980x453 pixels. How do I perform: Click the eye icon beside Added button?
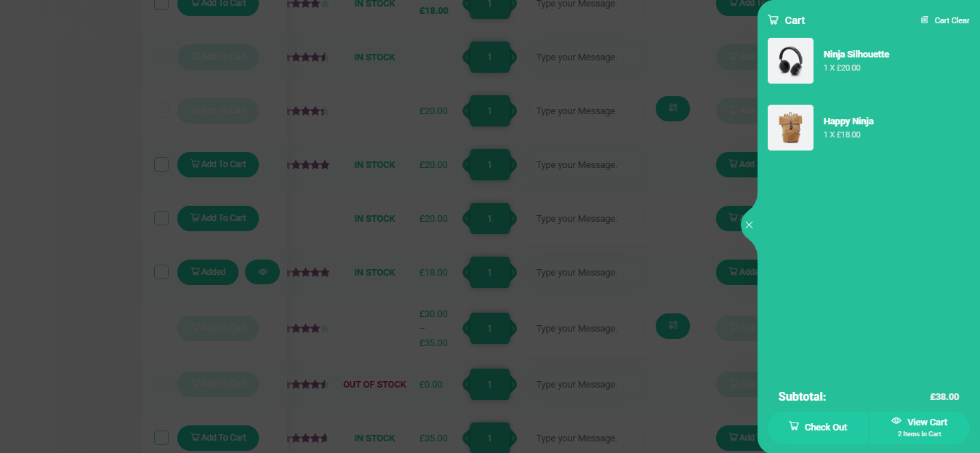click(262, 272)
